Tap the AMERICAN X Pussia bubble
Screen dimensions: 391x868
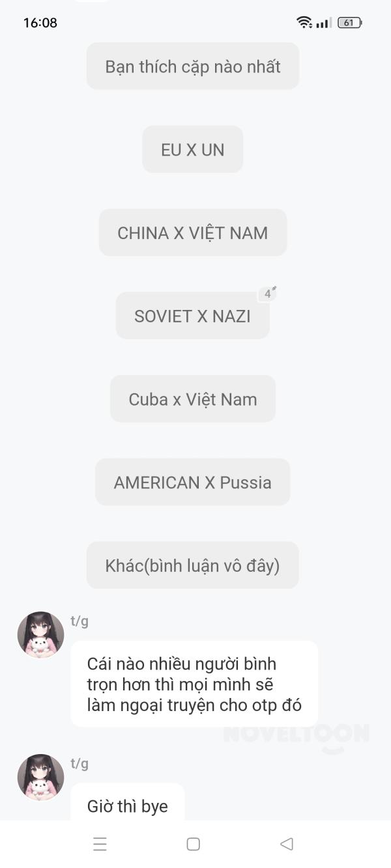(x=193, y=483)
